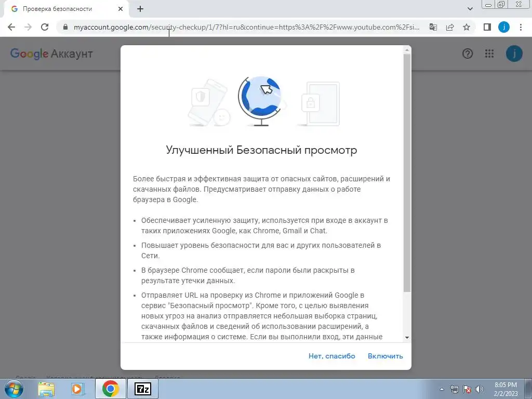Screen dimensions: 532x399
Task: Expand the tab search dropdown
Action: click(470, 9)
